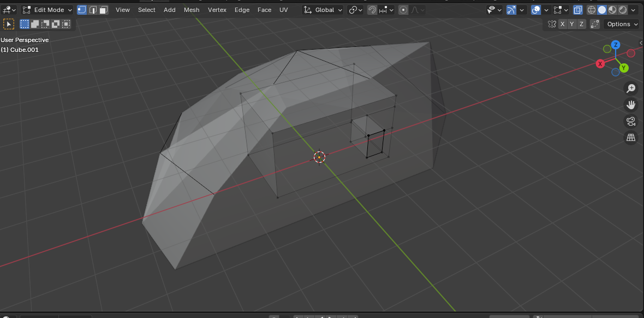Open the Edit Mode dropdown

pos(47,10)
